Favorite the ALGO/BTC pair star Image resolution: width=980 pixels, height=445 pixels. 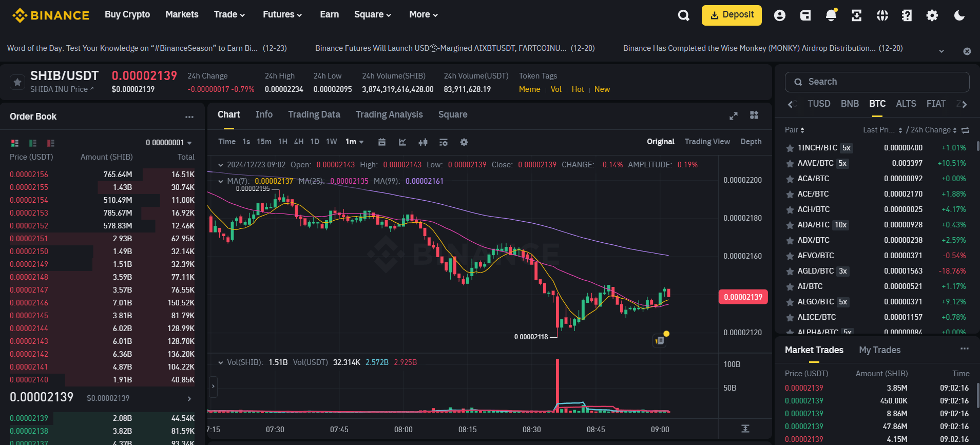(790, 302)
